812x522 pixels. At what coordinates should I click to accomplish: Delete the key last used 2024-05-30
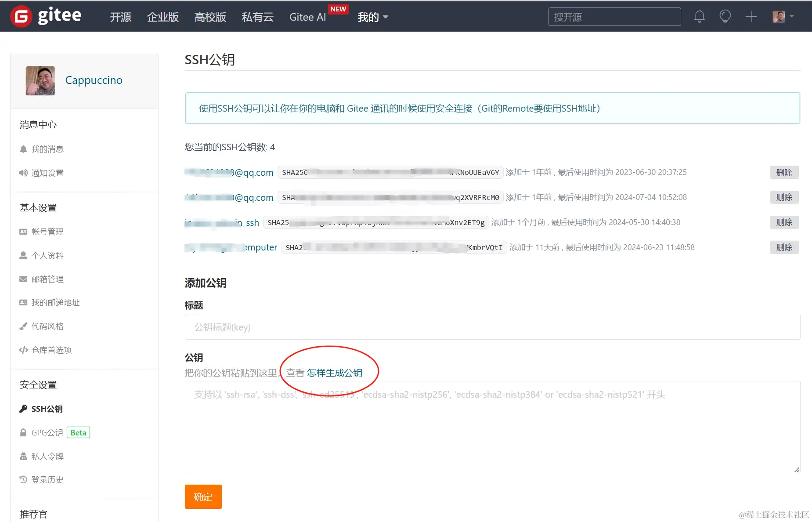(x=784, y=222)
